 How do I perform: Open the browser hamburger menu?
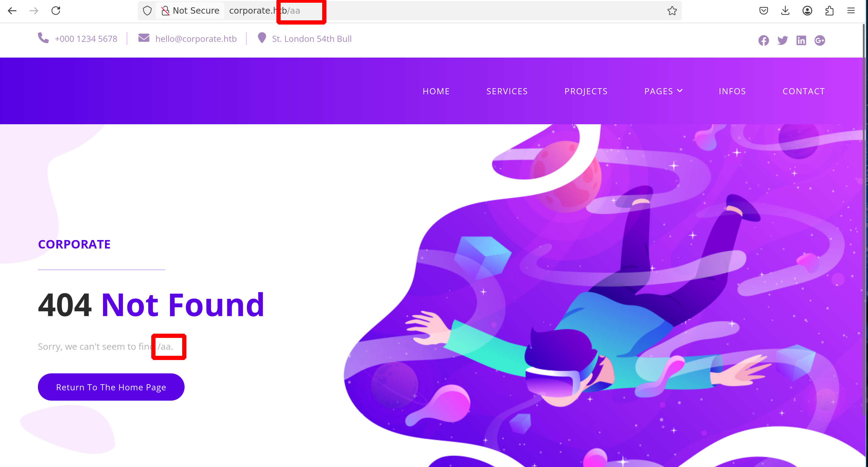851,11
